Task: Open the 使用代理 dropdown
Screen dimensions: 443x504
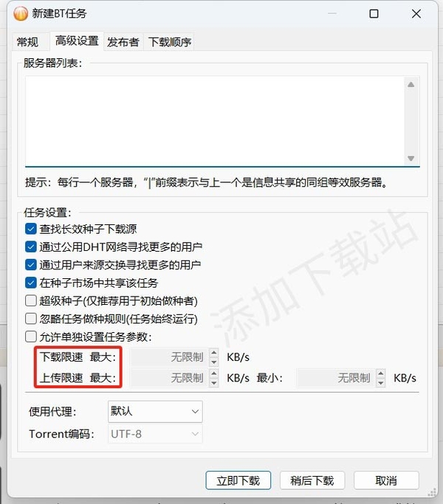Action: pos(155,412)
